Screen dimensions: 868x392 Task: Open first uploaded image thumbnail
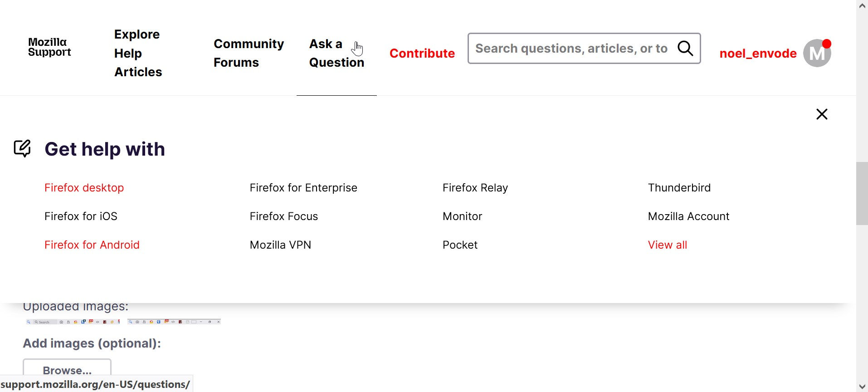[x=73, y=322]
